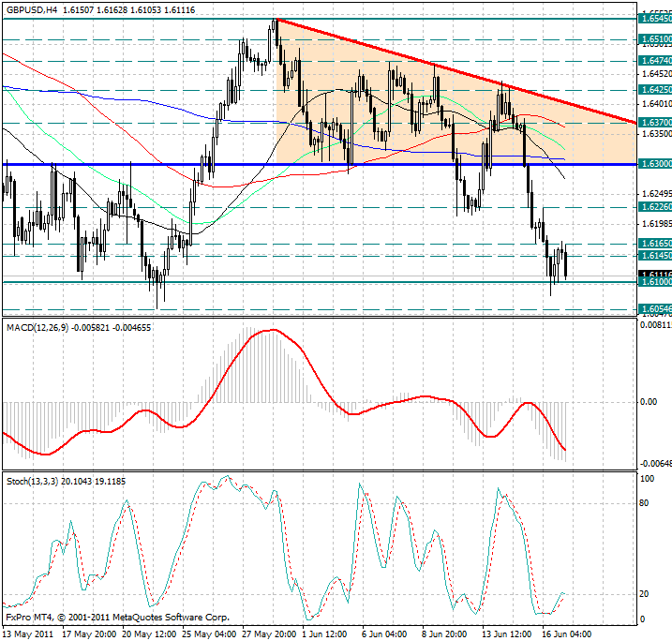
Task: Click the 16 Jun 04:00 time label
Action: 567,634
